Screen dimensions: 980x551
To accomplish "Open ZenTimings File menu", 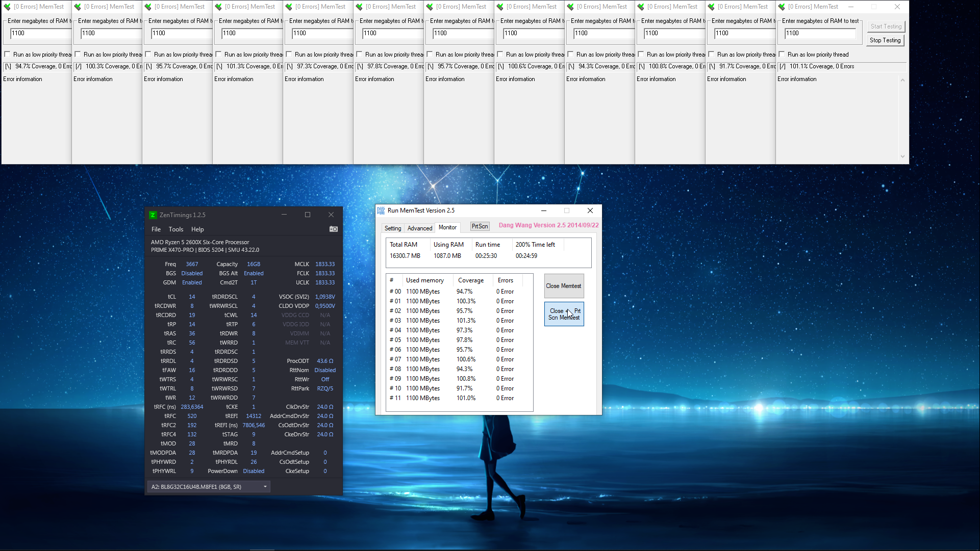I will tap(156, 229).
